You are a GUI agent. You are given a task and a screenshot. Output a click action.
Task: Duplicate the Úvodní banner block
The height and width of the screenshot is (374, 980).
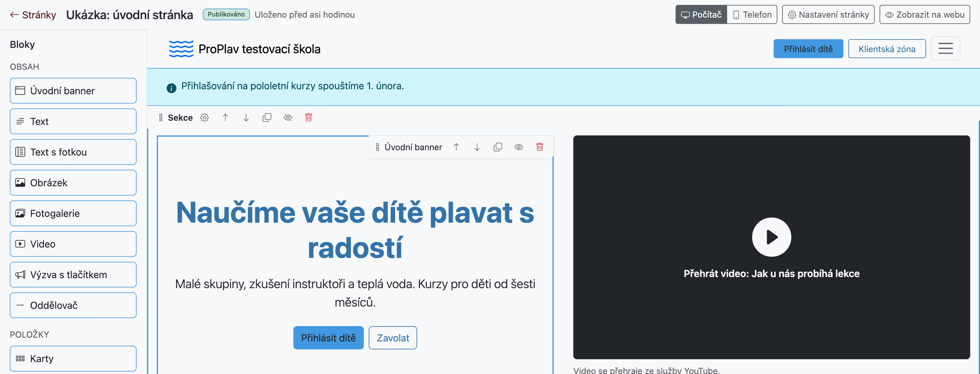pyautogui.click(x=498, y=147)
